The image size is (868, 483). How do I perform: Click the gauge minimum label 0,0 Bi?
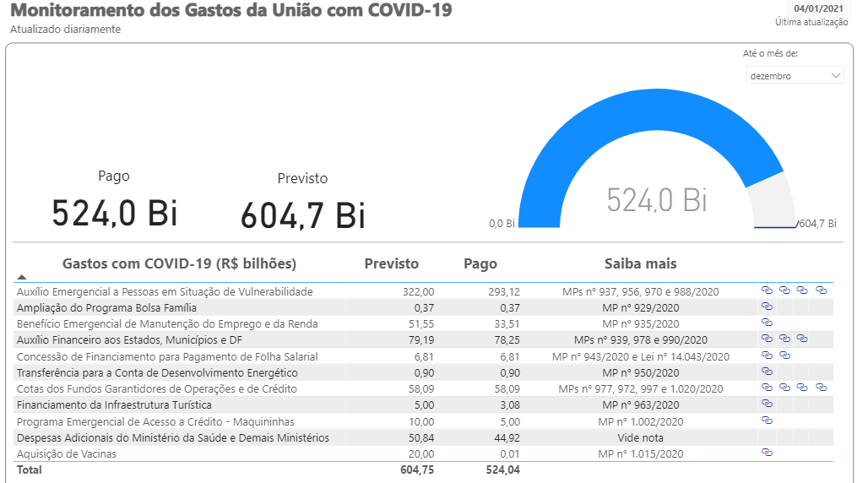click(x=502, y=223)
